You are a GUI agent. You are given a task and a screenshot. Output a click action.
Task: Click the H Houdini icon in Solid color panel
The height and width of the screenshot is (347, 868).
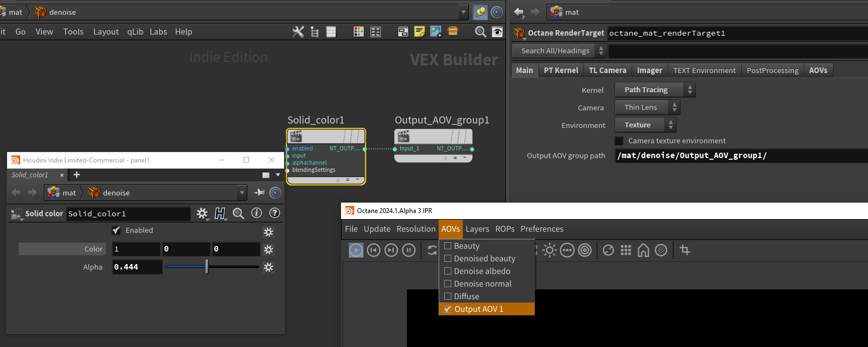(220, 213)
